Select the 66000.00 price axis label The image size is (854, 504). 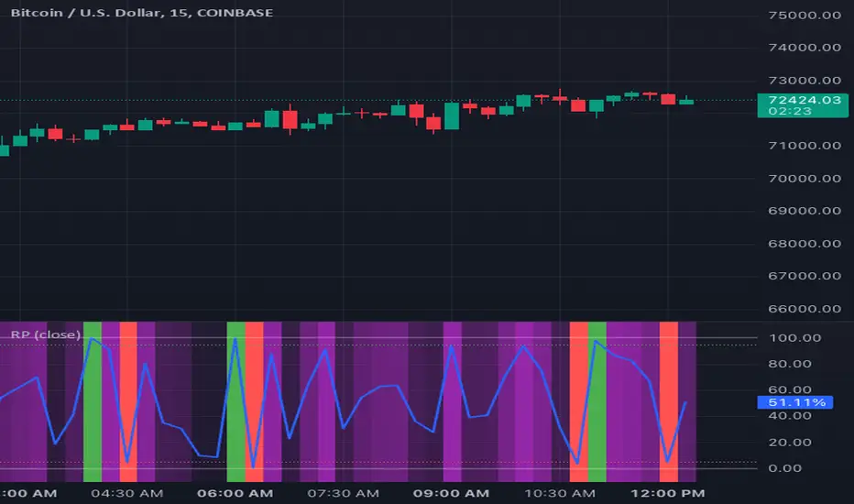(805, 309)
